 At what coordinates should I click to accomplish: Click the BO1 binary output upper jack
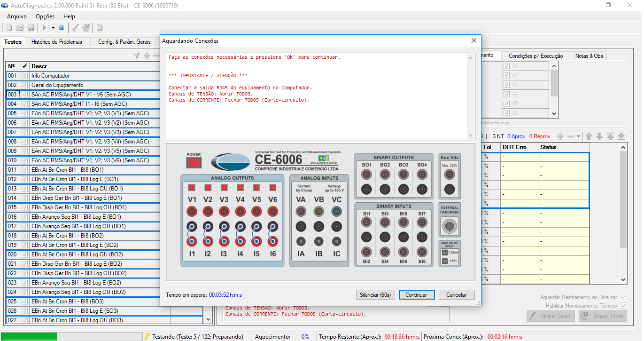pyautogui.click(x=367, y=174)
